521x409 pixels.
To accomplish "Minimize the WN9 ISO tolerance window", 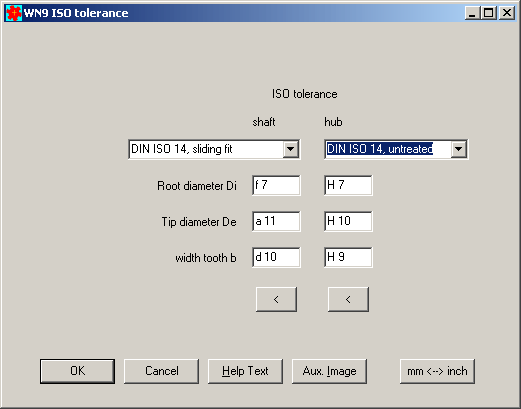I will pyautogui.click(x=472, y=13).
